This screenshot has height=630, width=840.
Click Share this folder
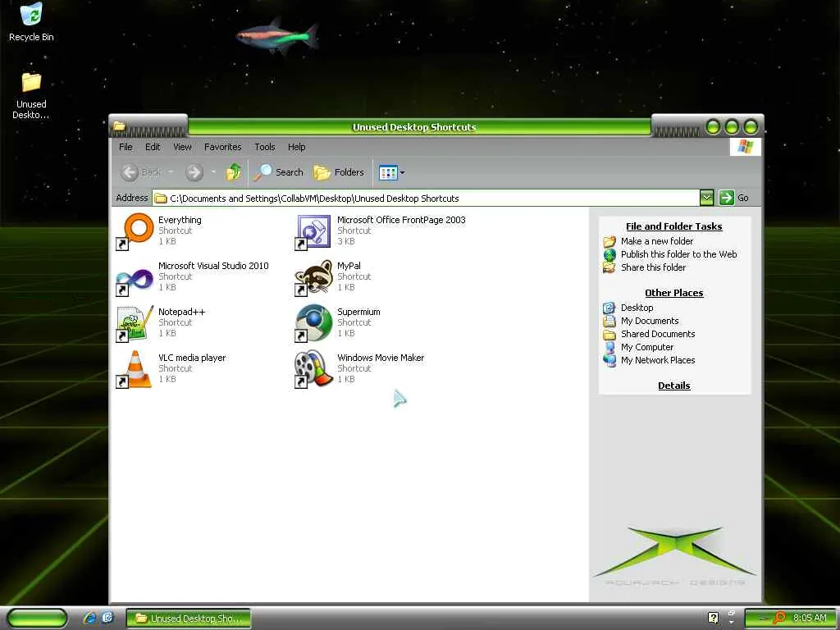point(653,267)
